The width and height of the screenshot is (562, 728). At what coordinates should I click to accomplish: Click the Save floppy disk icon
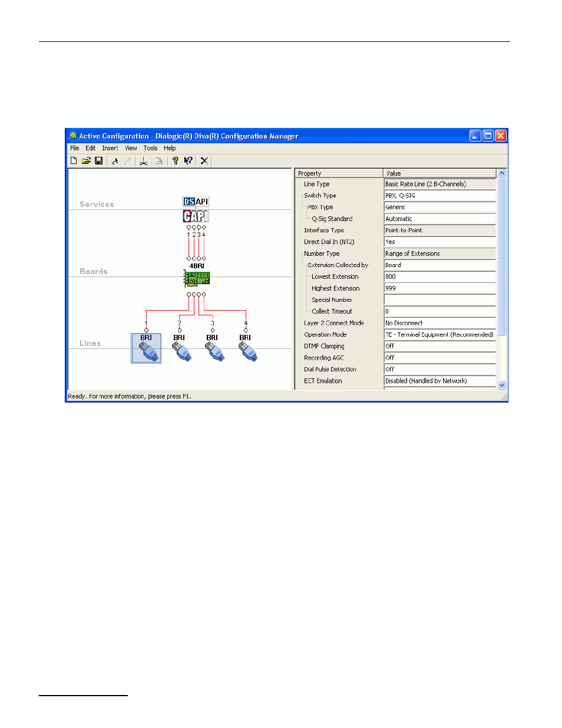(x=99, y=160)
